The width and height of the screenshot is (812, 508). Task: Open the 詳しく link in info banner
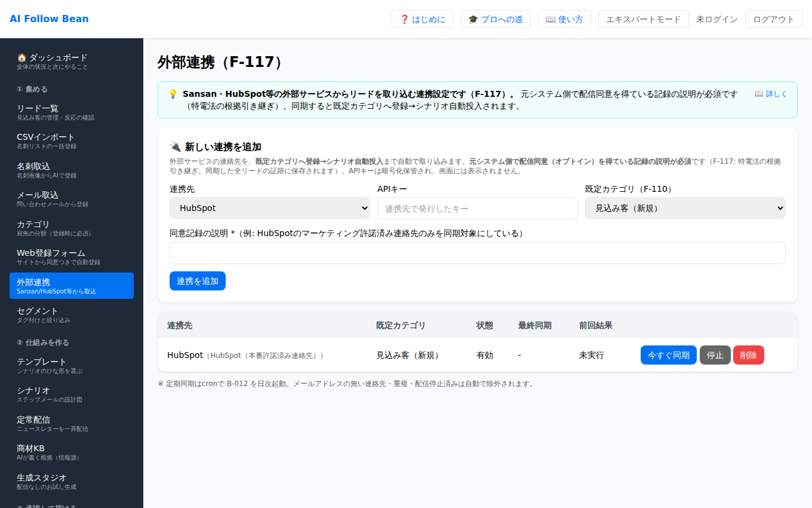tap(771, 94)
